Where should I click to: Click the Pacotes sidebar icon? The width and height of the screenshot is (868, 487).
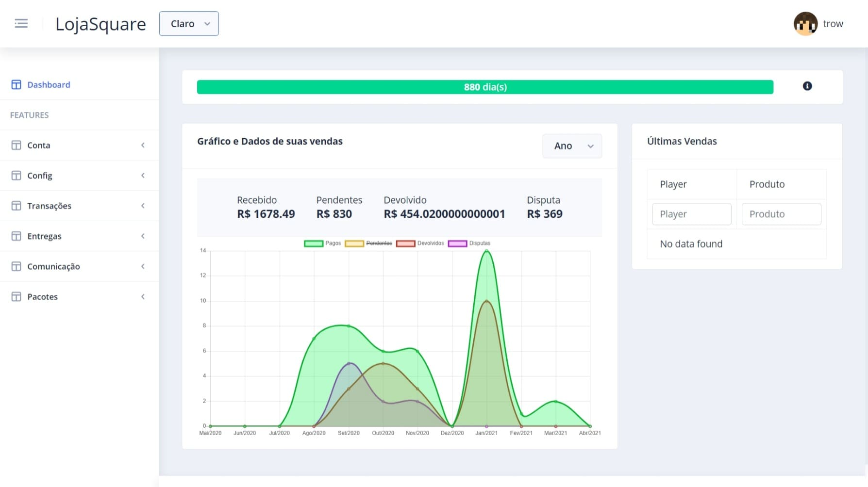pos(16,296)
